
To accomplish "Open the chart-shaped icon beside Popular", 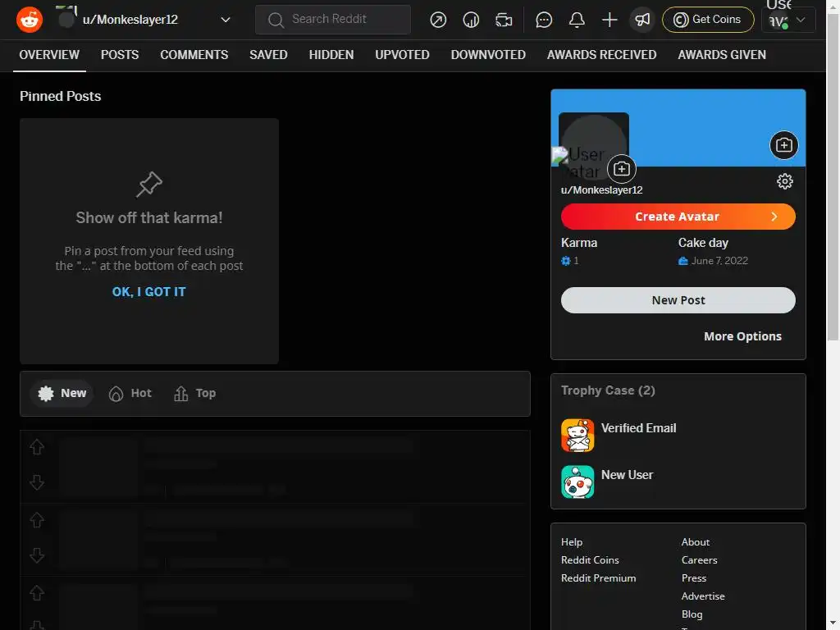I will 471,20.
